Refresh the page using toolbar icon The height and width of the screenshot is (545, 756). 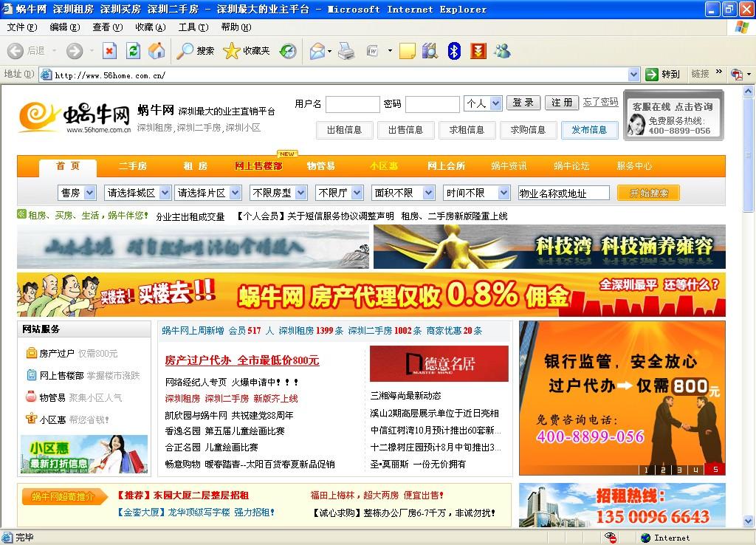click(134, 51)
